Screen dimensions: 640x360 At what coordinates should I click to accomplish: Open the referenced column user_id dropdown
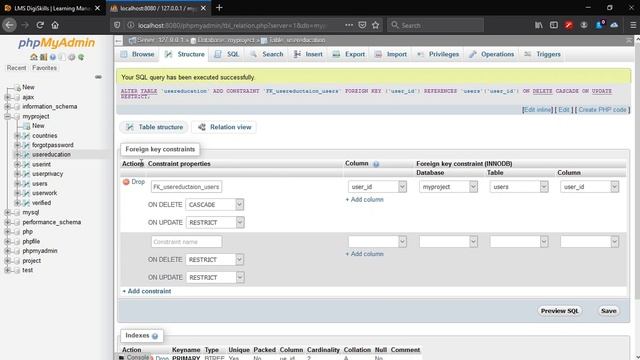click(589, 187)
